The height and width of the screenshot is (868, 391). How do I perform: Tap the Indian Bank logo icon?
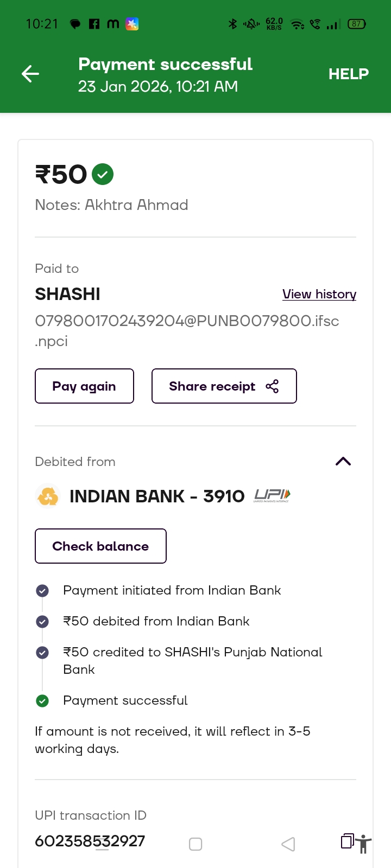[x=48, y=496]
